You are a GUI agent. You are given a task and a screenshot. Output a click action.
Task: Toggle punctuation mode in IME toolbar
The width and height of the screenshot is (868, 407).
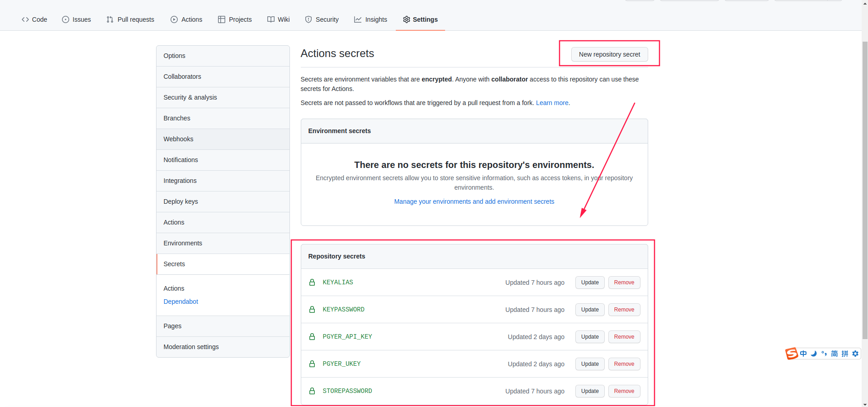click(824, 354)
